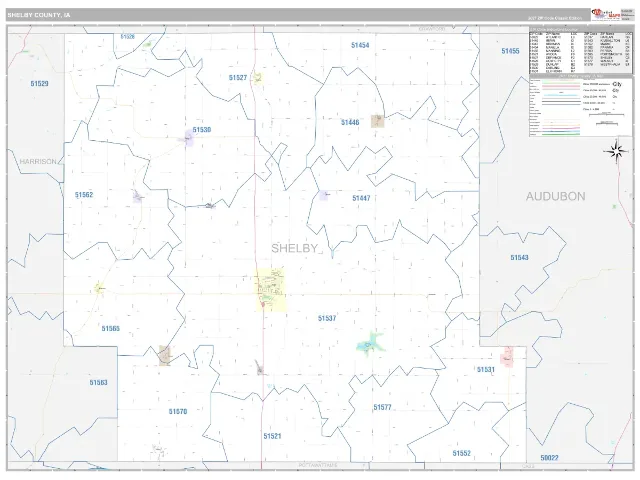
Task: Click the AUDUBON county label
Action: 556,196
